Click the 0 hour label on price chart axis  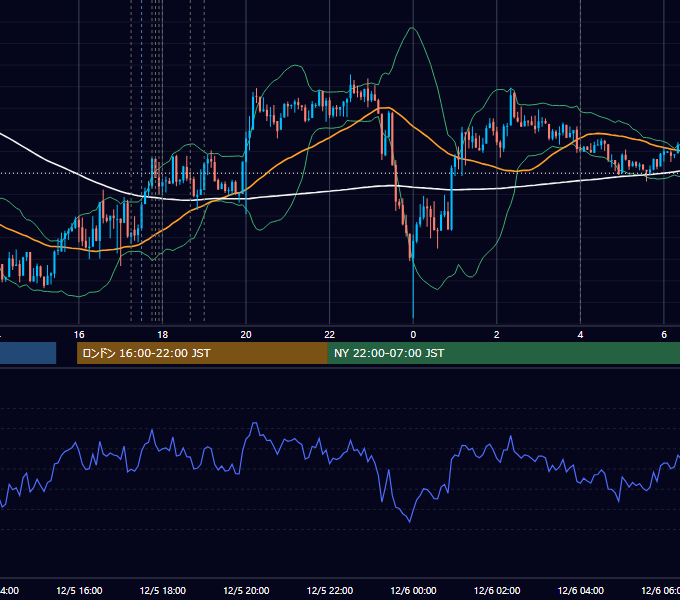click(413, 335)
